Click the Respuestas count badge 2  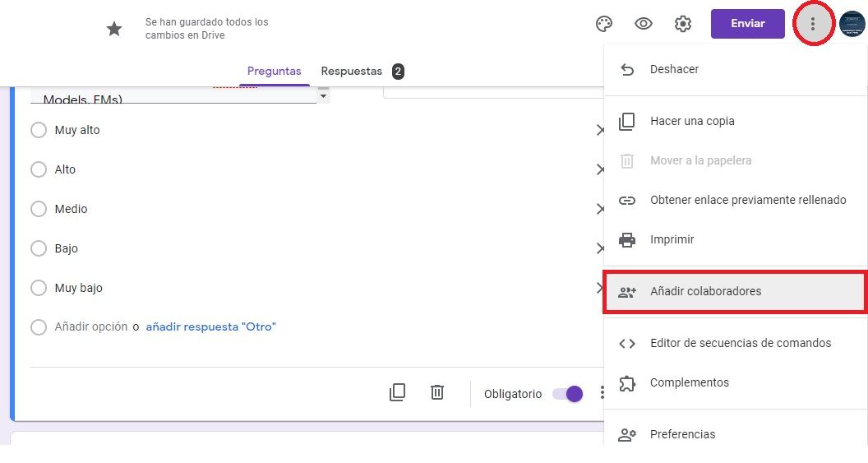(x=398, y=71)
